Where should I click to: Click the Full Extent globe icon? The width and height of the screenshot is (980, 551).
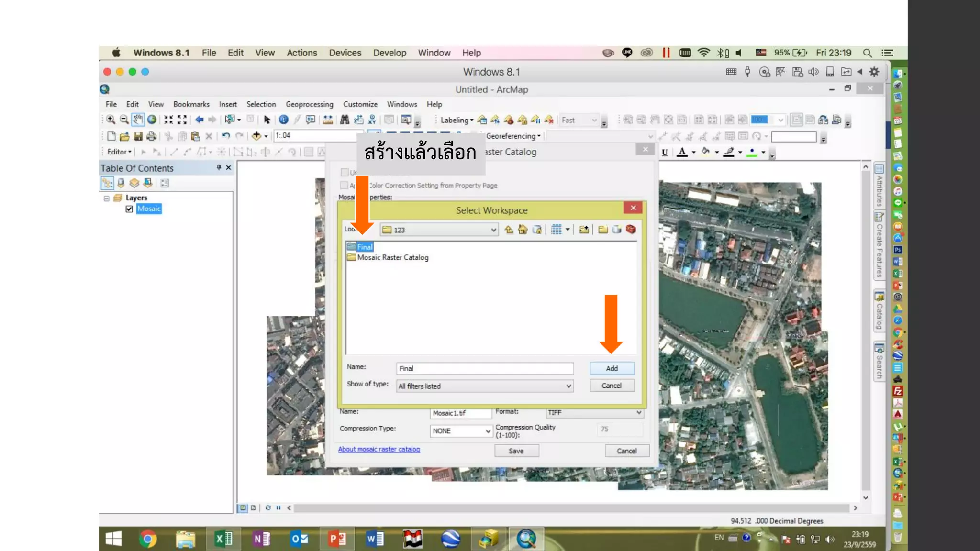pyautogui.click(x=152, y=120)
